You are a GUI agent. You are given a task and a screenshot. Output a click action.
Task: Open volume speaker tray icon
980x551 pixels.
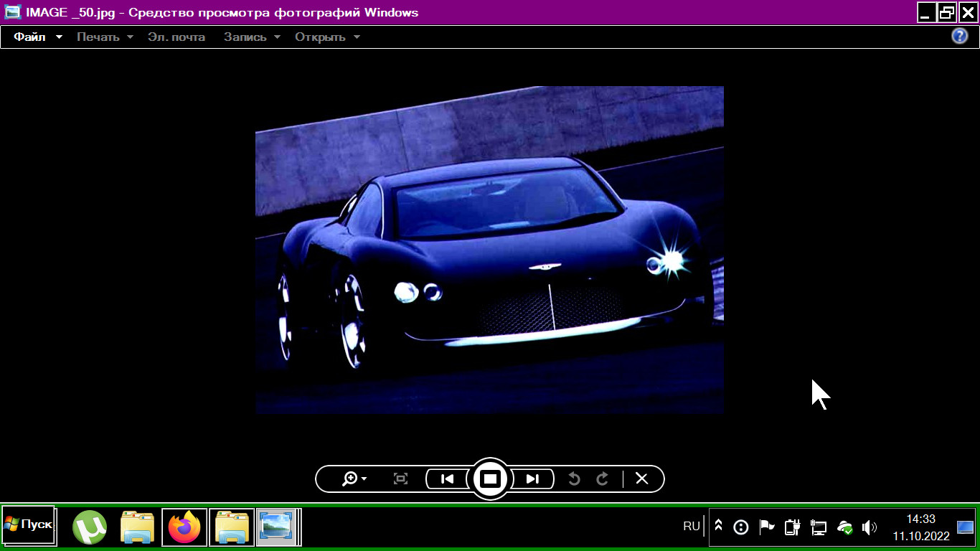tap(870, 527)
